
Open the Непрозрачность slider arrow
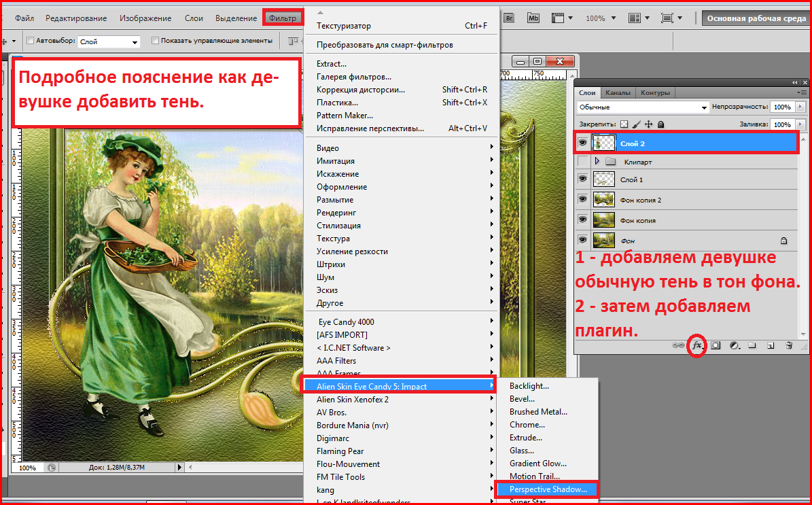(x=800, y=107)
